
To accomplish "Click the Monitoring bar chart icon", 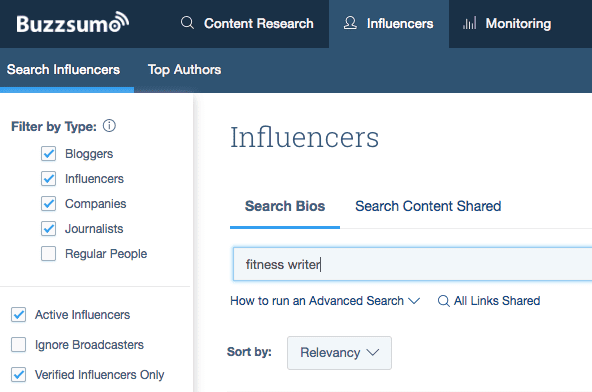I will pyautogui.click(x=469, y=23).
